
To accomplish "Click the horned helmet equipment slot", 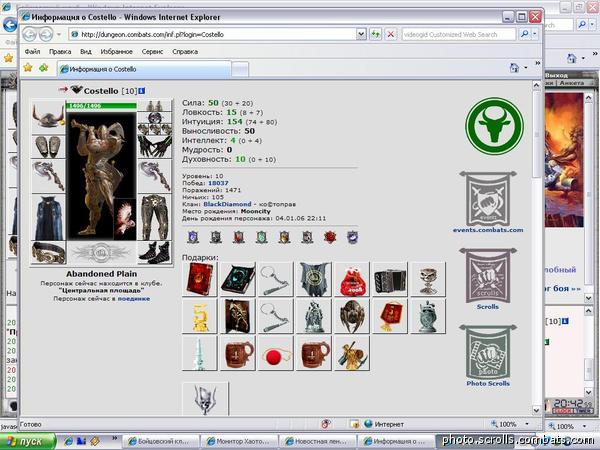I will click(48, 116).
